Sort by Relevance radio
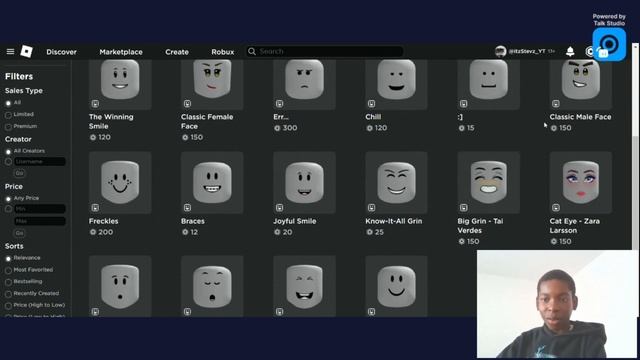Image resolution: width=640 pixels, height=360 pixels. point(8,258)
